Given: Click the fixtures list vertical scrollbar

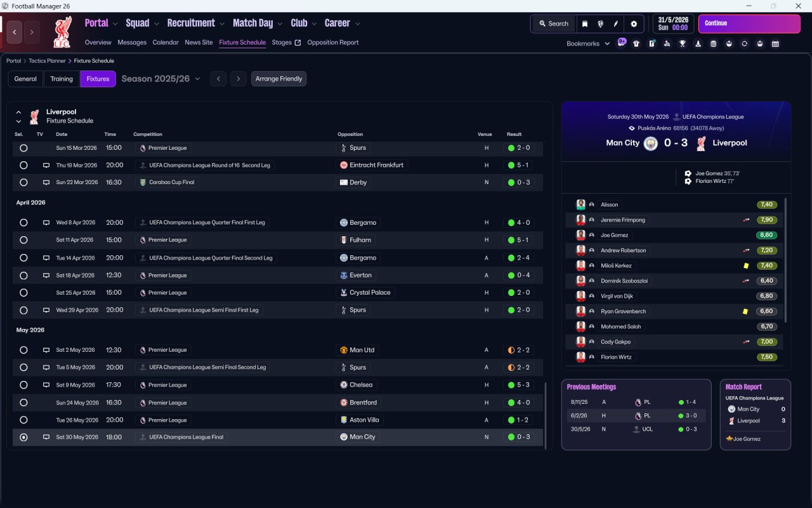Looking at the screenshot, I should (x=546, y=416).
